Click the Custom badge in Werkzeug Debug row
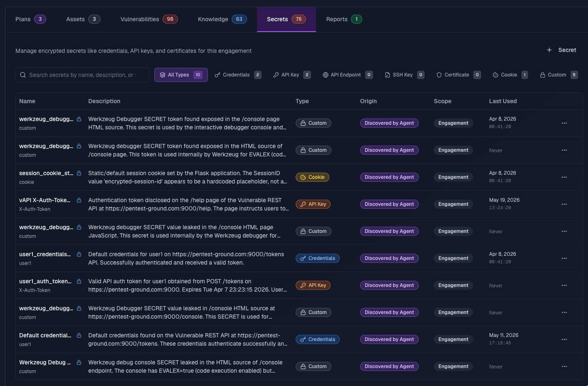Screen dimensions: 588x386 pos(314,366)
